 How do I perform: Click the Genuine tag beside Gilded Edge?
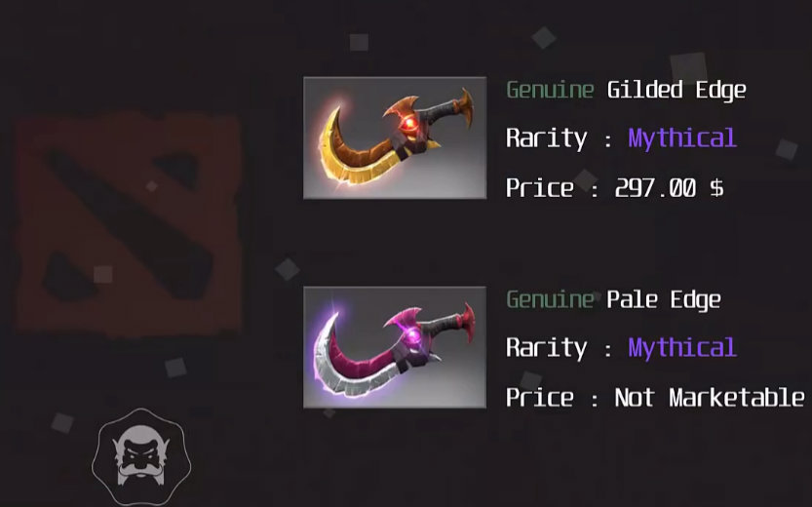tap(550, 90)
